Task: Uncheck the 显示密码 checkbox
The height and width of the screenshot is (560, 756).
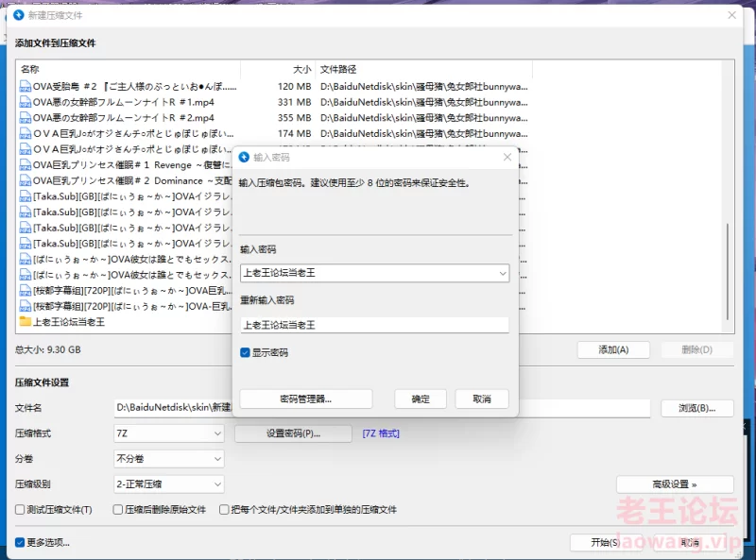Action: [246, 352]
